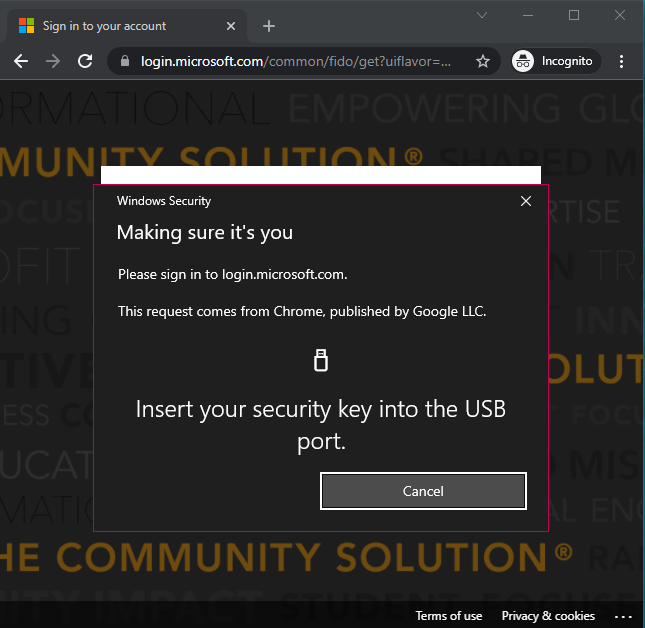Cancel the security key prompt
Screen dimensions: 645x628
click(423, 491)
